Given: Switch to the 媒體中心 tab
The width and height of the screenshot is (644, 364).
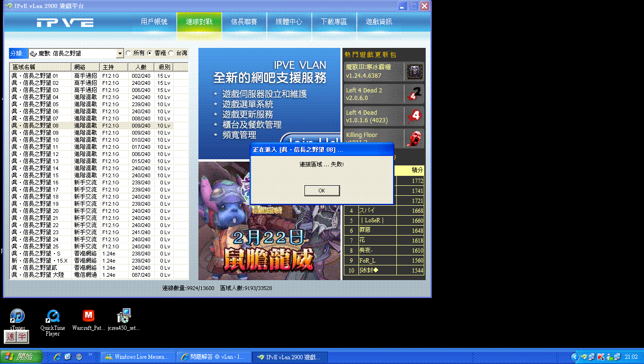Looking at the screenshot, I should click(289, 22).
